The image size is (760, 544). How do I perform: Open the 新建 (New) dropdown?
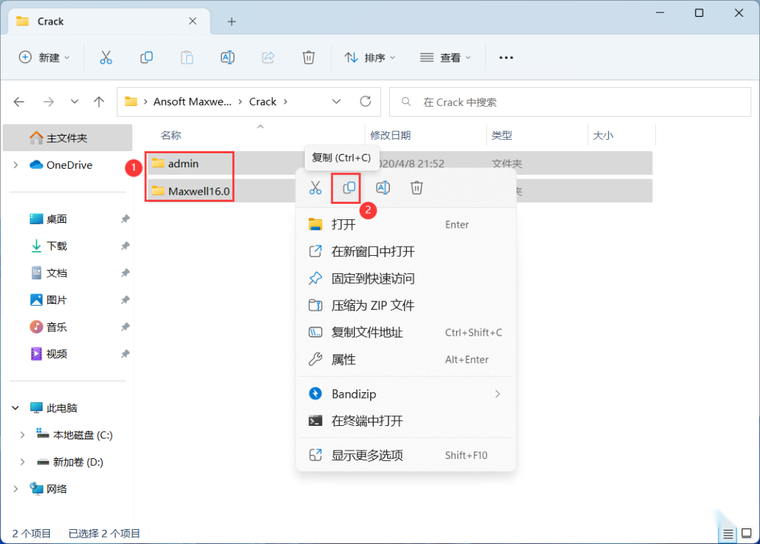[44, 58]
